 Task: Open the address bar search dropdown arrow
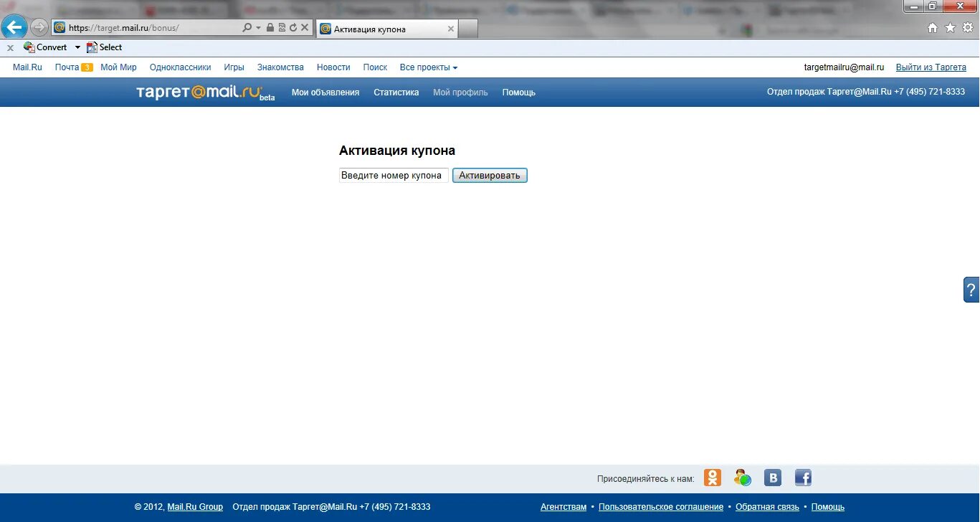[258, 28]
